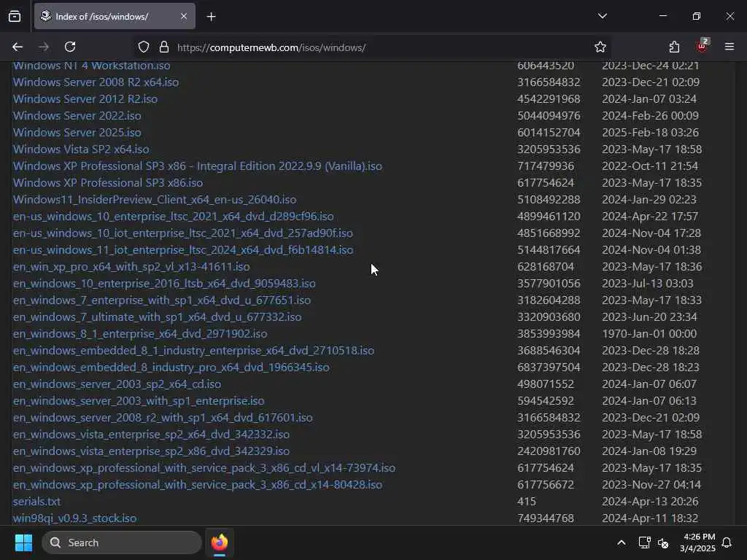
Task: Open the serials.txt file
Action: click(36, 502)
